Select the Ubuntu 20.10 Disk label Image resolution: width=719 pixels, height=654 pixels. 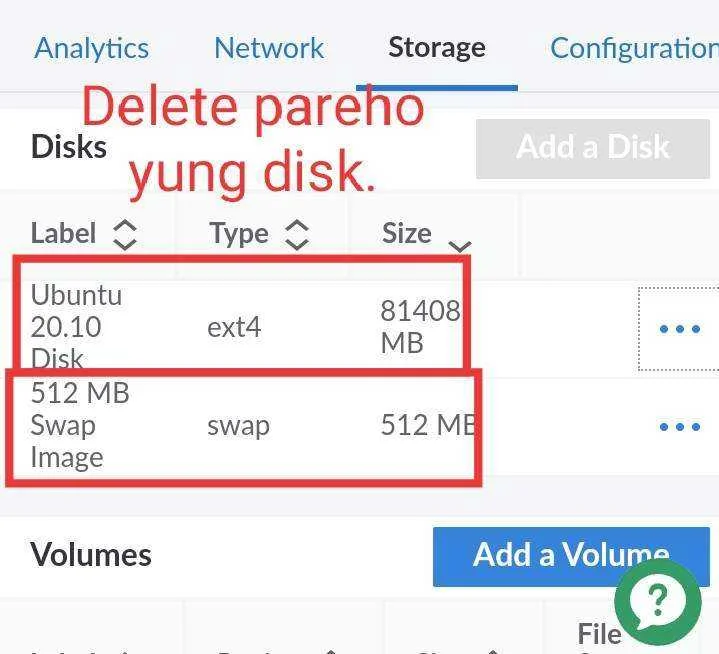coord(76,327)
